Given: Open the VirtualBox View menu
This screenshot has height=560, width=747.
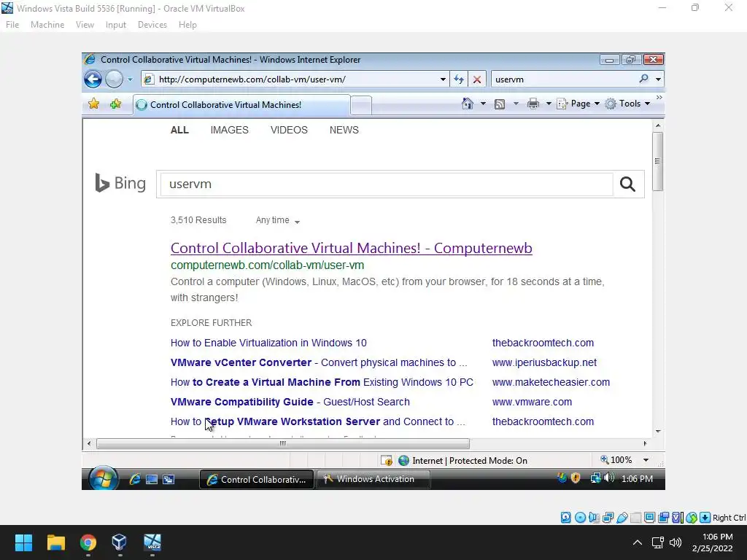Looking at the screenshot, I should (85, 25).
